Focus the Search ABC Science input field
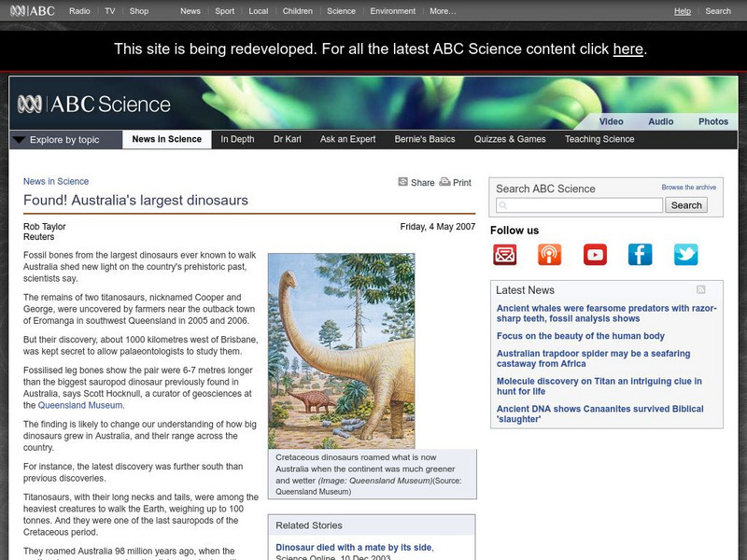The image size is (747, 560). [579, 205]
